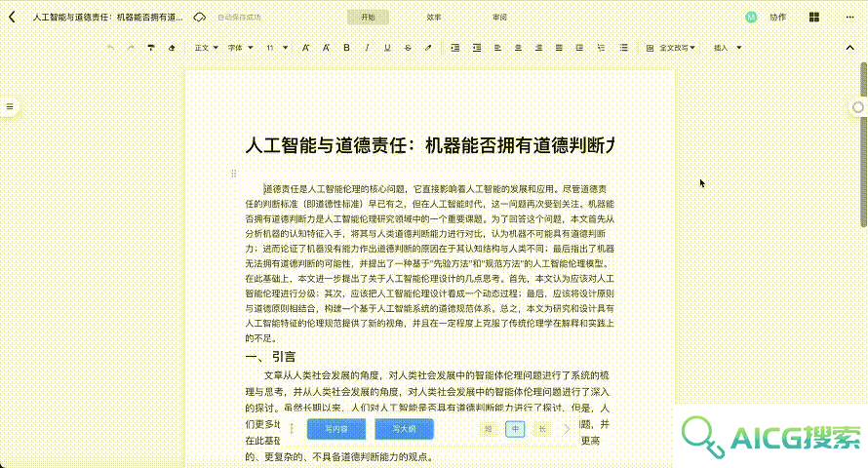
Task: Click the file name in header
Action: [108, 18]
